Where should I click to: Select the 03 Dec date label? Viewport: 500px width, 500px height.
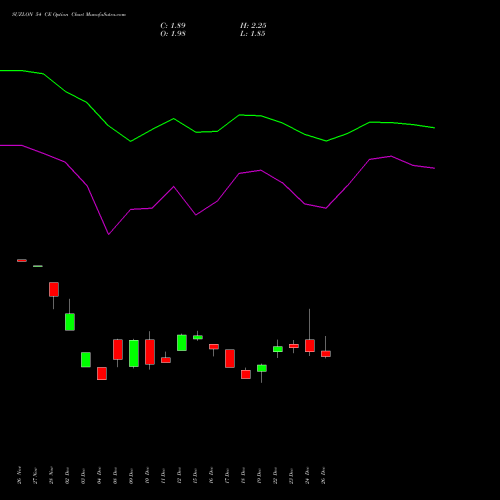click(x=83, y=475)
